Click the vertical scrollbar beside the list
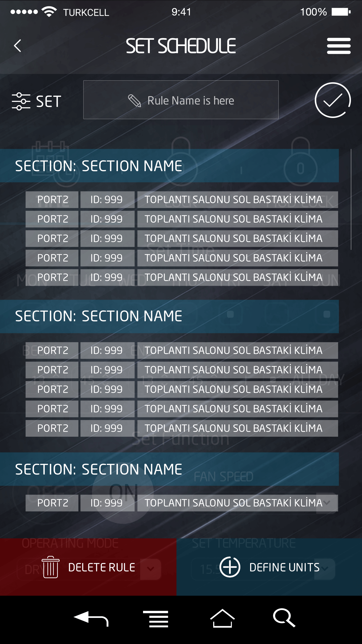 click(x=351, y=199)
